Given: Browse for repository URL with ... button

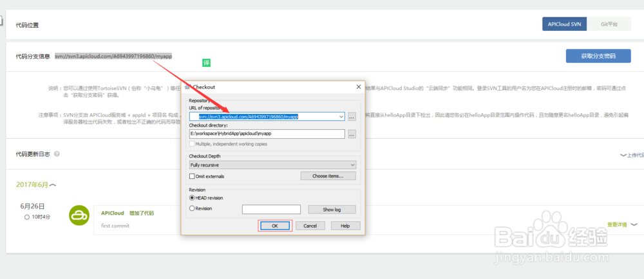Looking at the screenshot, I should pos(352,117).
